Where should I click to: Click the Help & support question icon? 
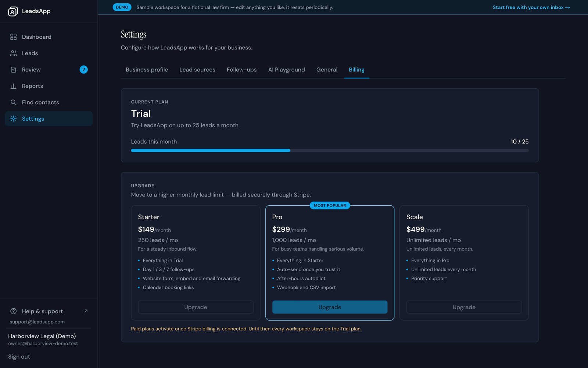click(x=14, y=311)
